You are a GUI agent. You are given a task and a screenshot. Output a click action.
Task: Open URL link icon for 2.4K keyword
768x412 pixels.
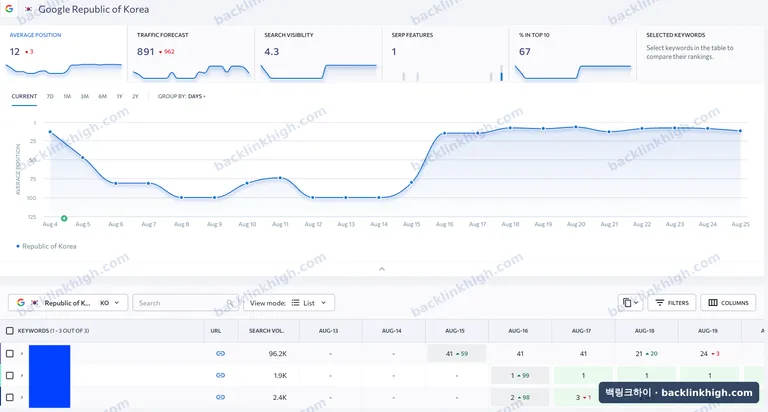tap(220, 397)
